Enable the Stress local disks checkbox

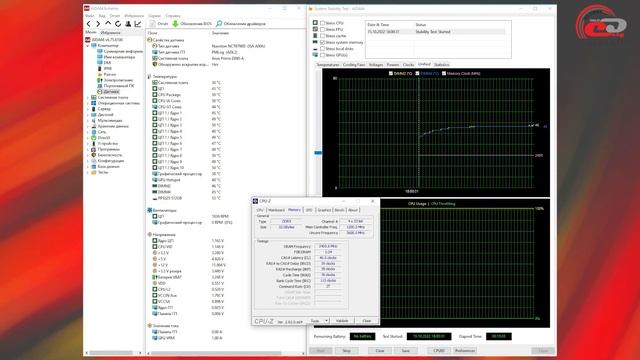(322, 49)
